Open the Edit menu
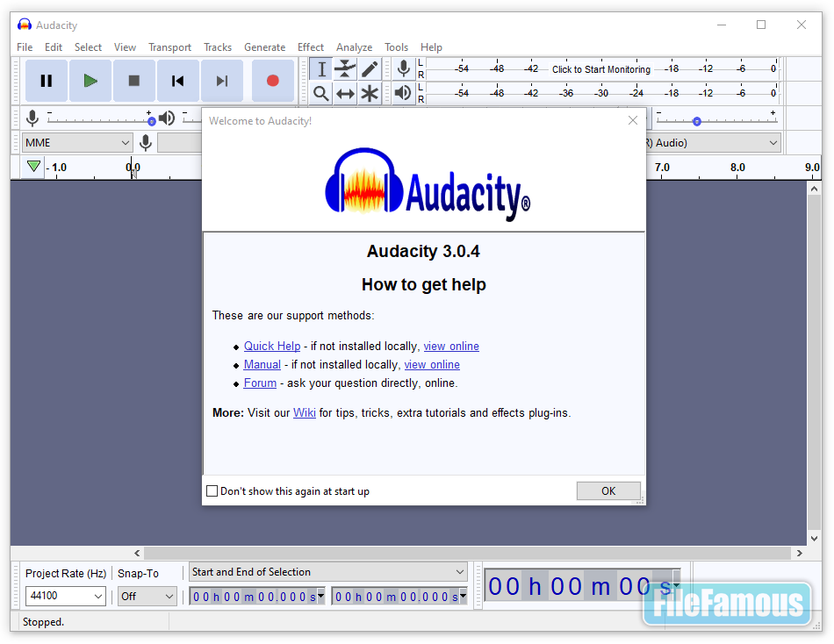The height and width of the screenshot is (644, 834). [54, 47]
